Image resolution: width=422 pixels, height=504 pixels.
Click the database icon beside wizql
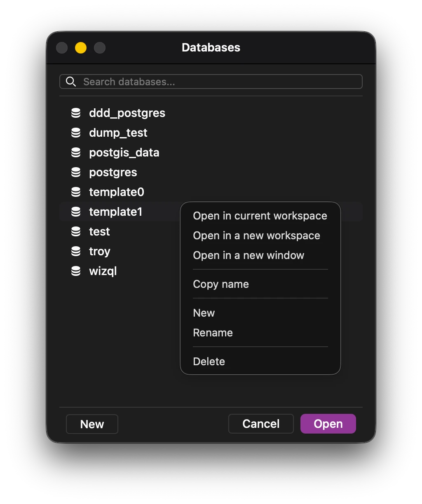click(77, 271)
